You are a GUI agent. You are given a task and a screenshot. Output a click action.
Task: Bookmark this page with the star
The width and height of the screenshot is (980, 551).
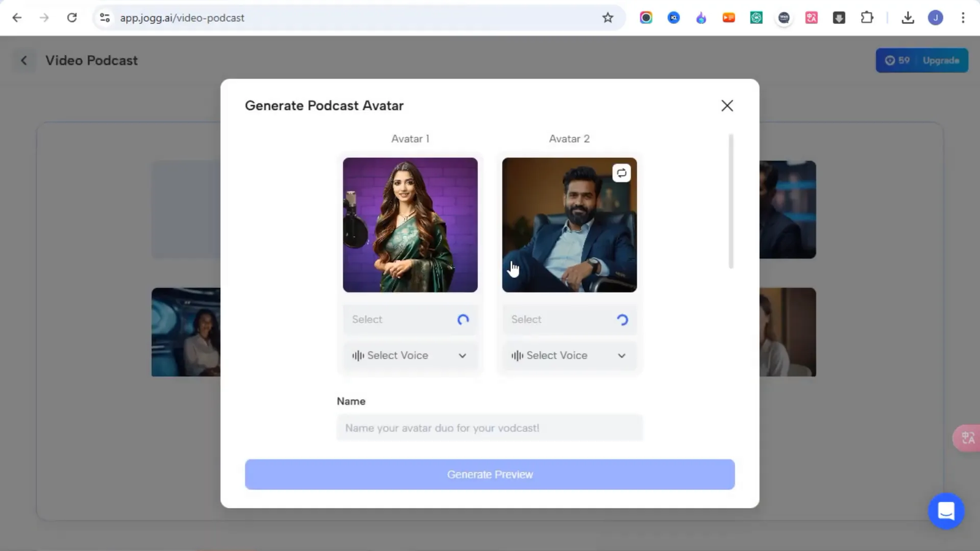608,18
